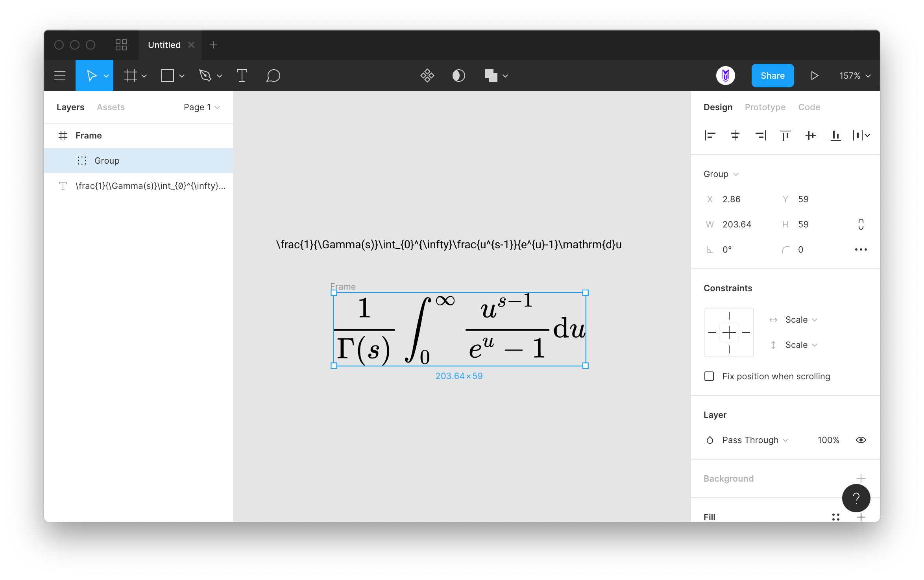Enable Fix position when scrolling checkbox
The height and width of the screenshot is (580, 924).
pyautogui.click(x=709, y=376)
